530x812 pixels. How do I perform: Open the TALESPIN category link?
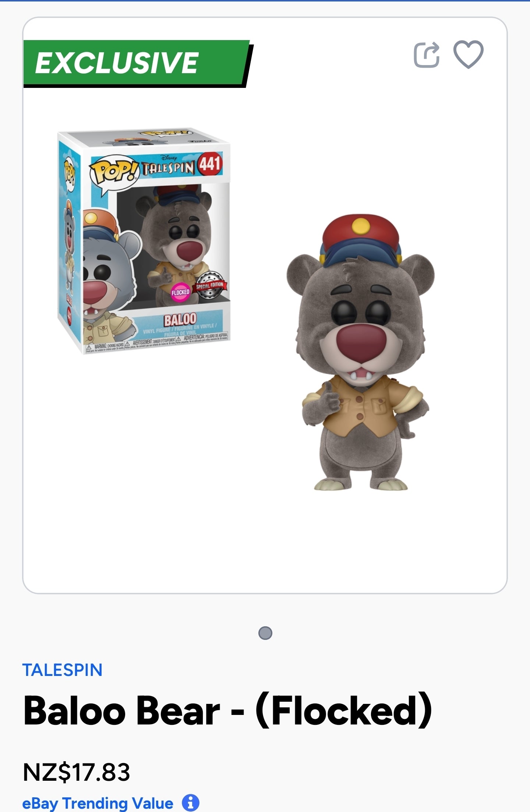click(62, 670)
